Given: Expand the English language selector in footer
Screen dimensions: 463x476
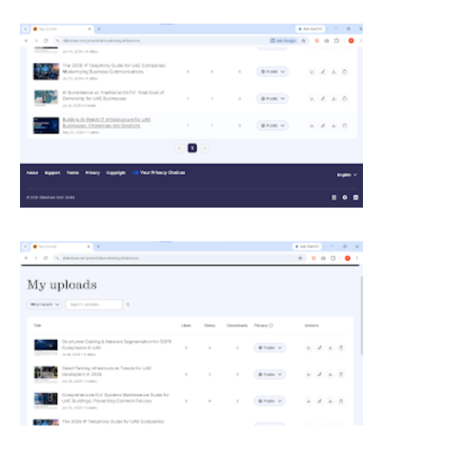Looking at the screenshot, I should click(347, 175).
